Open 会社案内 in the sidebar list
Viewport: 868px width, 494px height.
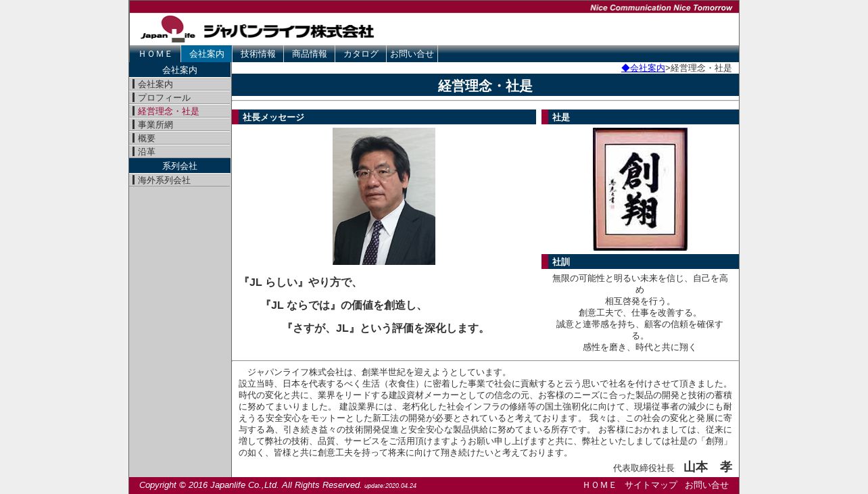(180, 84)
